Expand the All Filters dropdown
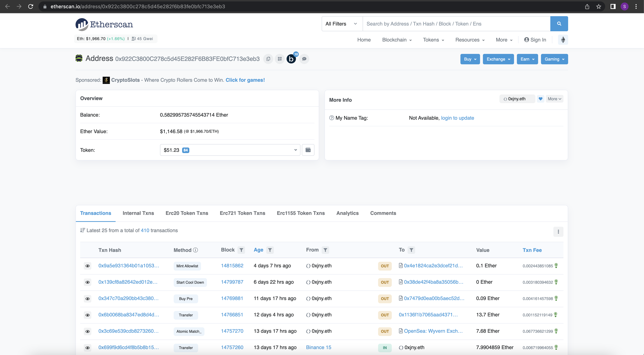 pyautogui.click(x=341, y=24)
